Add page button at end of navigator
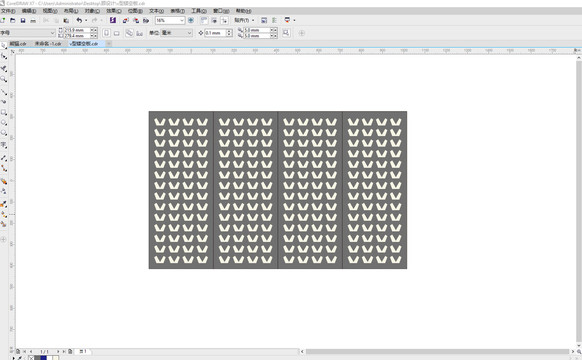The image size is (582, 360). coord(70,351)
